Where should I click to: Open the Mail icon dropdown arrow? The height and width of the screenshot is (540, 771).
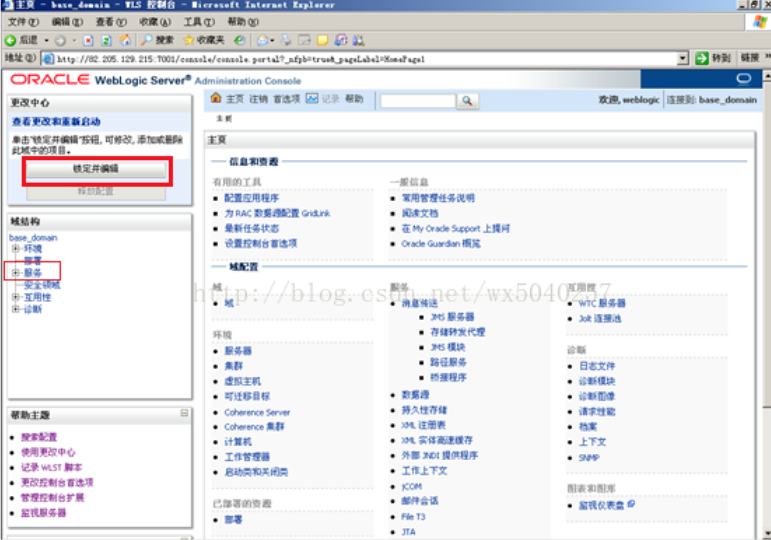[272, 40]
